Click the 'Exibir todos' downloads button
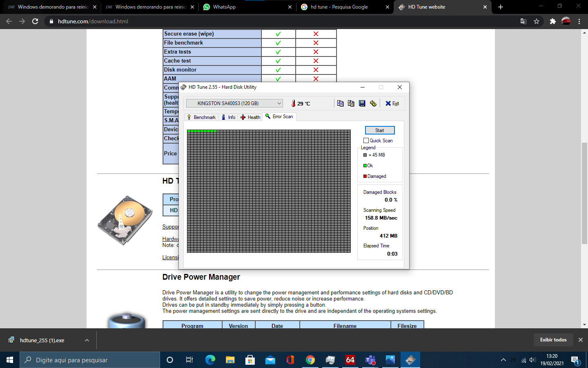588x368 pixels. click(x=553, y=340)
